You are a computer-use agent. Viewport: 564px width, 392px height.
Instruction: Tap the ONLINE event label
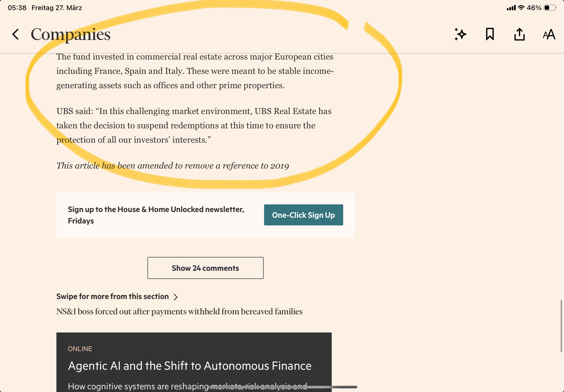[x=80, y=349]
